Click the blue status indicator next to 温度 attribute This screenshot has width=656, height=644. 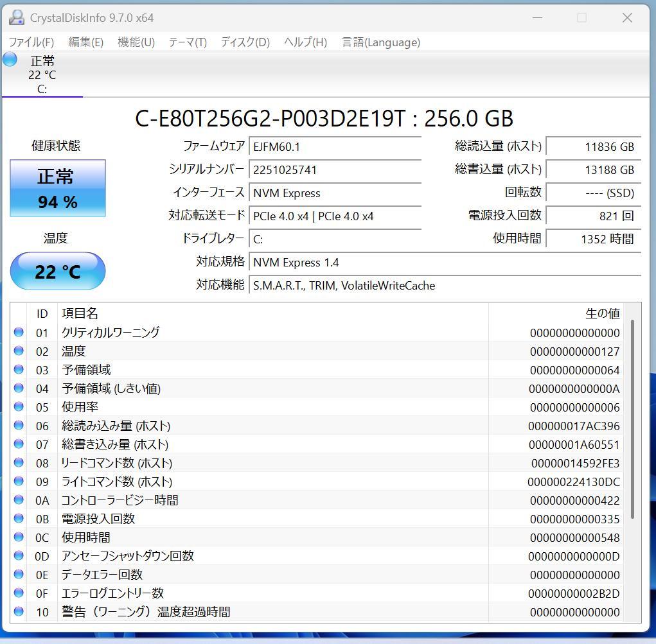[19, 351]
